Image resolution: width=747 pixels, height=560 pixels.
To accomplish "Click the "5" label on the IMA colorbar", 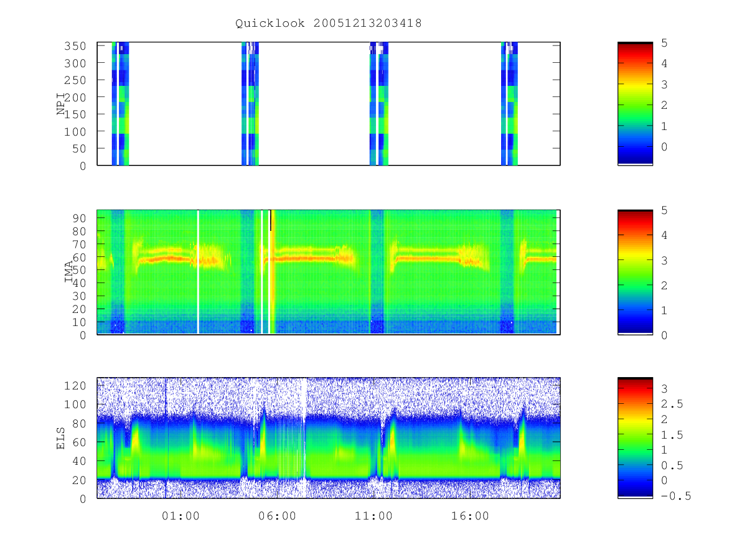I will point(665,210).
